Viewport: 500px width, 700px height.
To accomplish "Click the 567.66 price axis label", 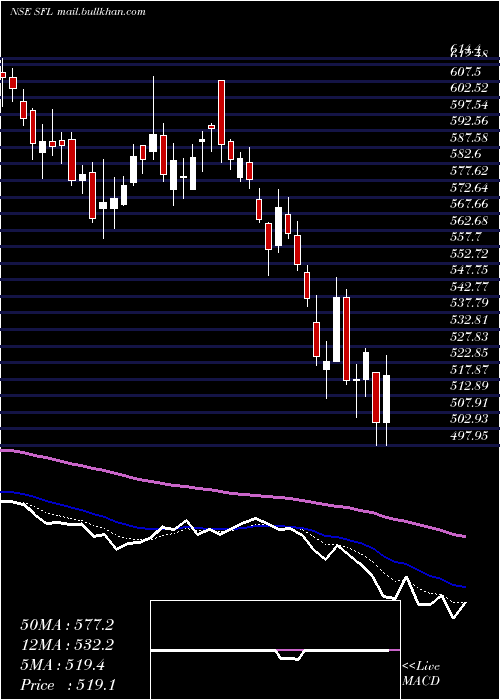I will pyautogui.click(x=469, y=204).
